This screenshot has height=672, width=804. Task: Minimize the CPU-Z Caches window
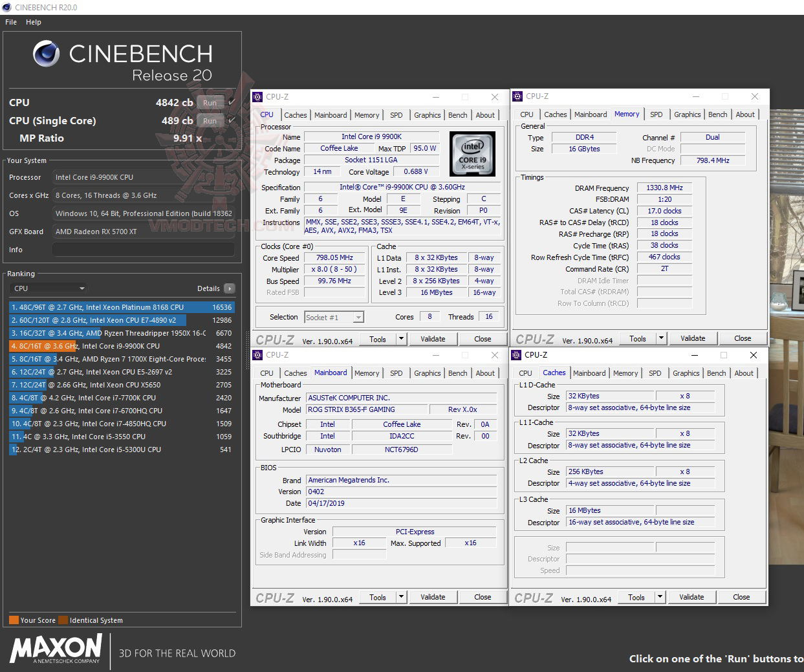(694, 355)
